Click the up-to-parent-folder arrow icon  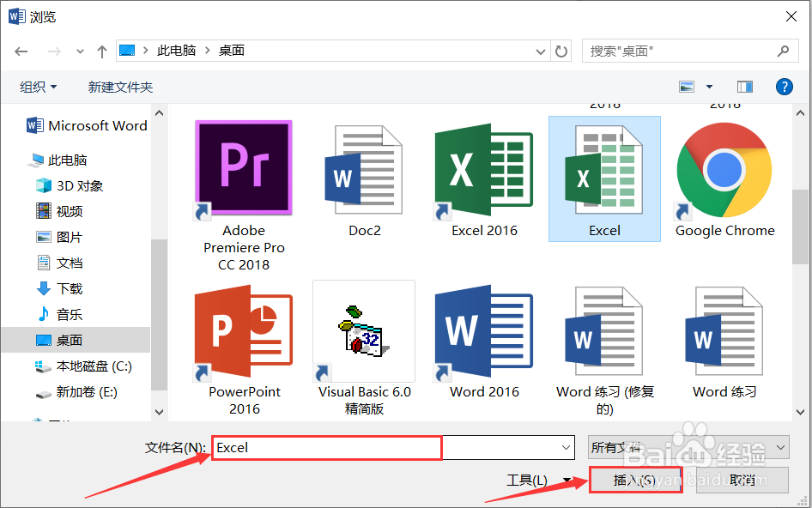(x=101, y=51)
